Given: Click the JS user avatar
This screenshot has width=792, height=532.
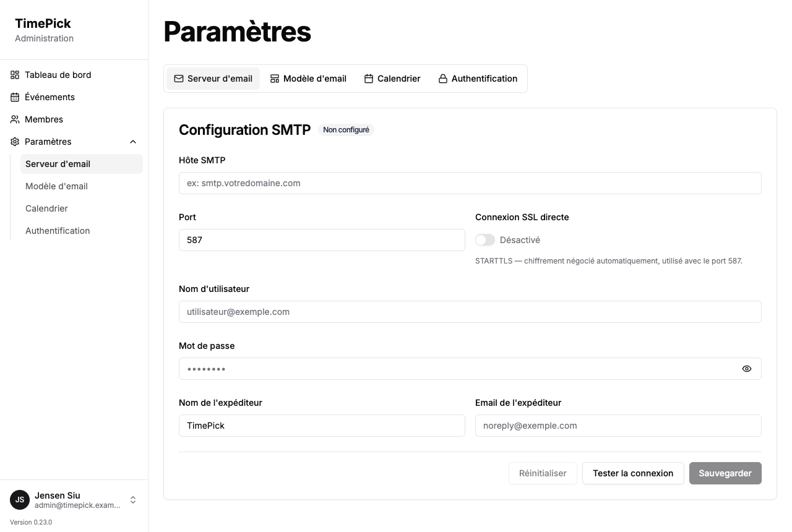Looking at the screenshot, I should [20, 500].
